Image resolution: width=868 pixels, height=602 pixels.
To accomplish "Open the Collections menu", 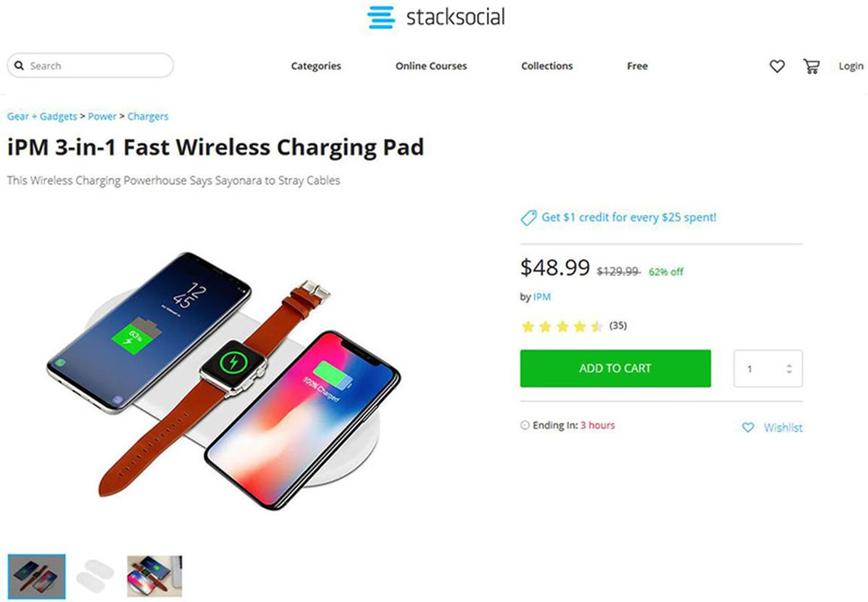I will point(547,66).
